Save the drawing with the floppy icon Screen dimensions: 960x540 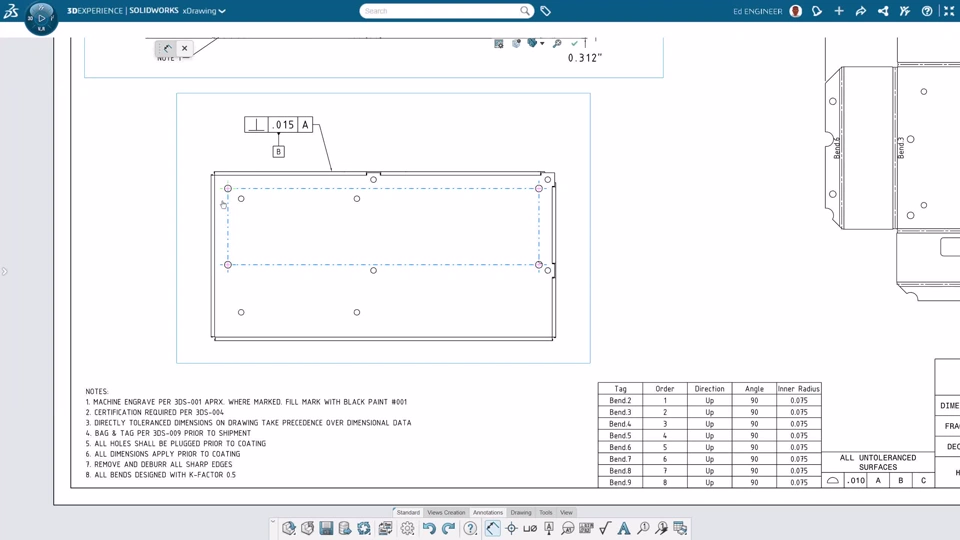[326, 528]
